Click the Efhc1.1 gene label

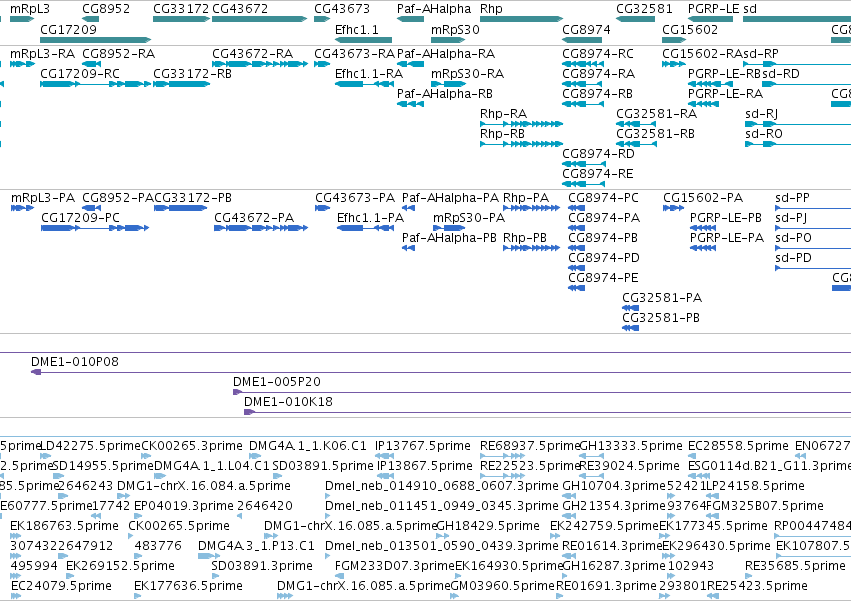pos(357,29)
